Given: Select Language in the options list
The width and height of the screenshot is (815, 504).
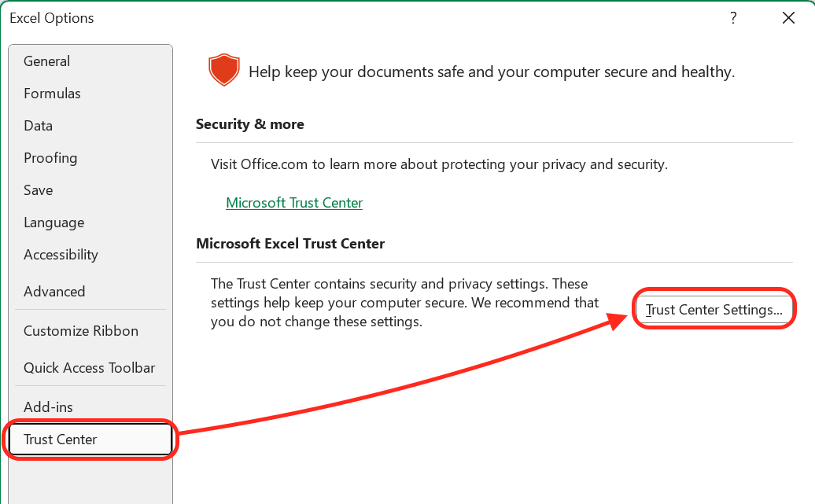Looking at the screenshot, I should point(53,223).
